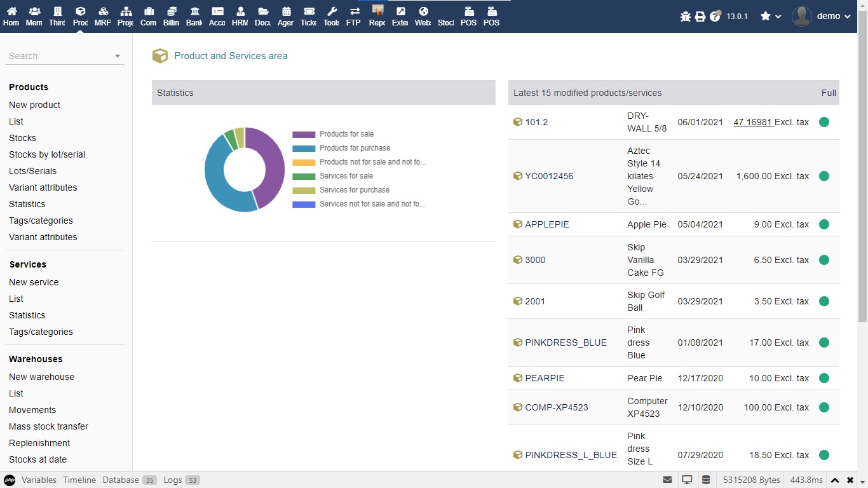Open the demo user menu

click(x=822, y=16)
